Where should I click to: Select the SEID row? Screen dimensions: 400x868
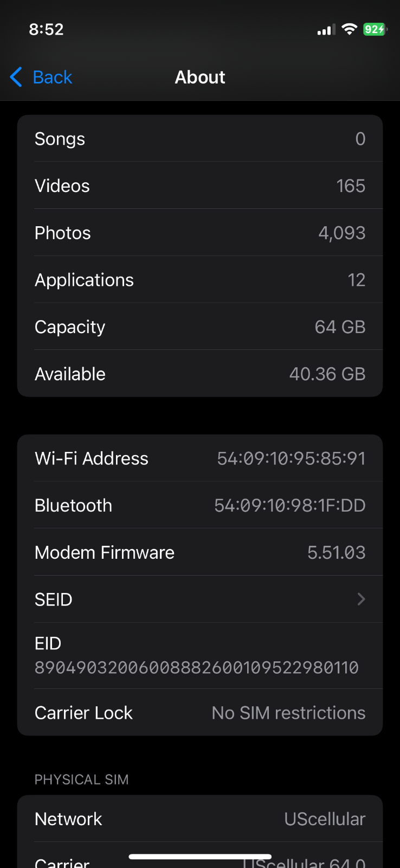[200, 599]
